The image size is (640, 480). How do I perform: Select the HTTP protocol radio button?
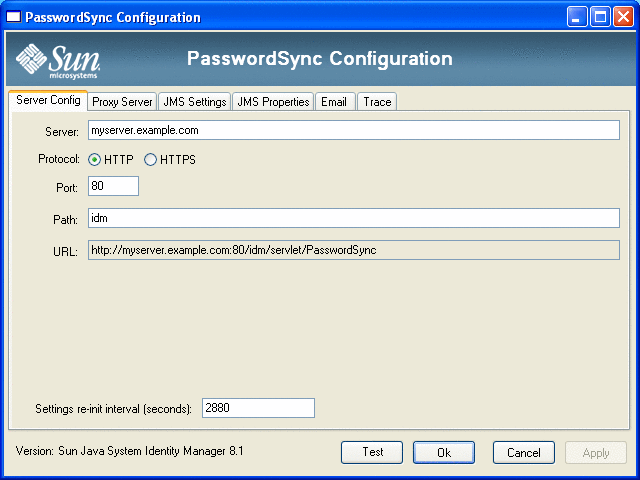pos(94,160)
